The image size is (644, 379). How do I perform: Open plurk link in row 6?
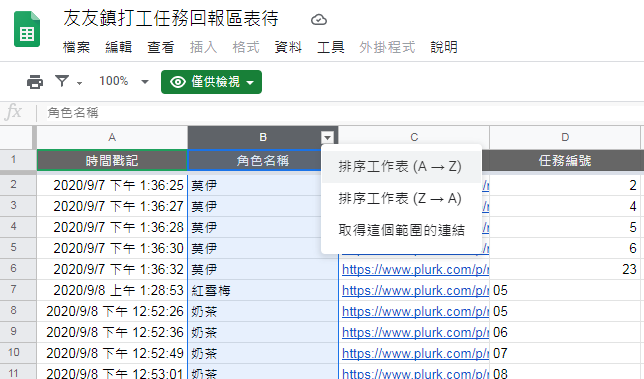pos(415,269)
